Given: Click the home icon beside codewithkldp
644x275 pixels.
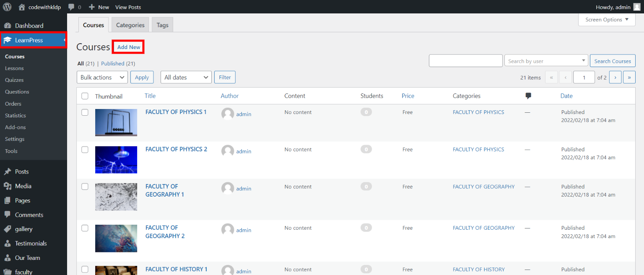Looking at the screenshot, I should [x=22, y=7].
